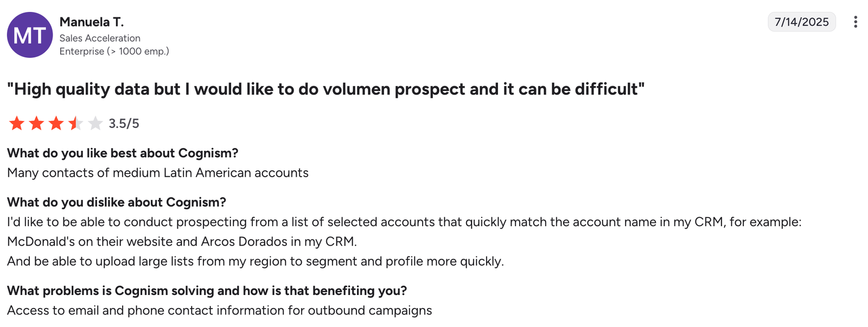This screenshot has width=868, height=327.
Task: Click the 7/14/2025 date badge
Action: coord(802,22)
